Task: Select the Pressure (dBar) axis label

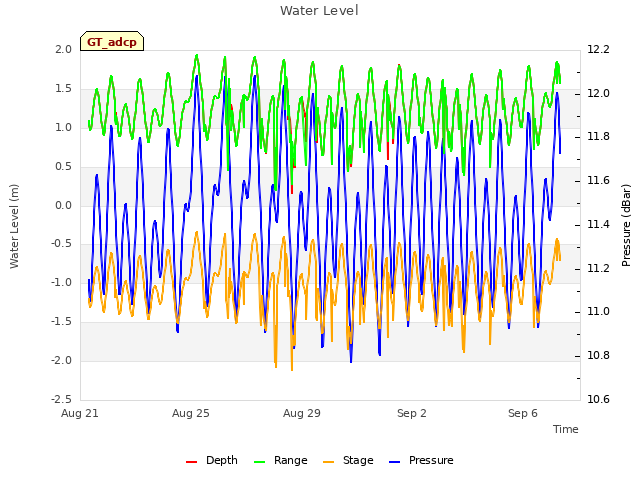Action: point(626,225)
